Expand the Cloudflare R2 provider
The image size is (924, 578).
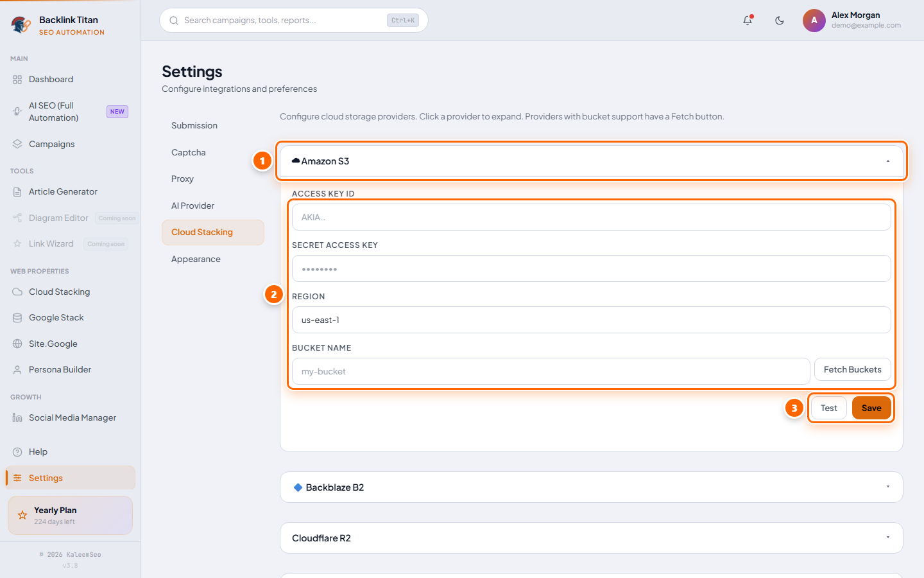coord(592,538)
